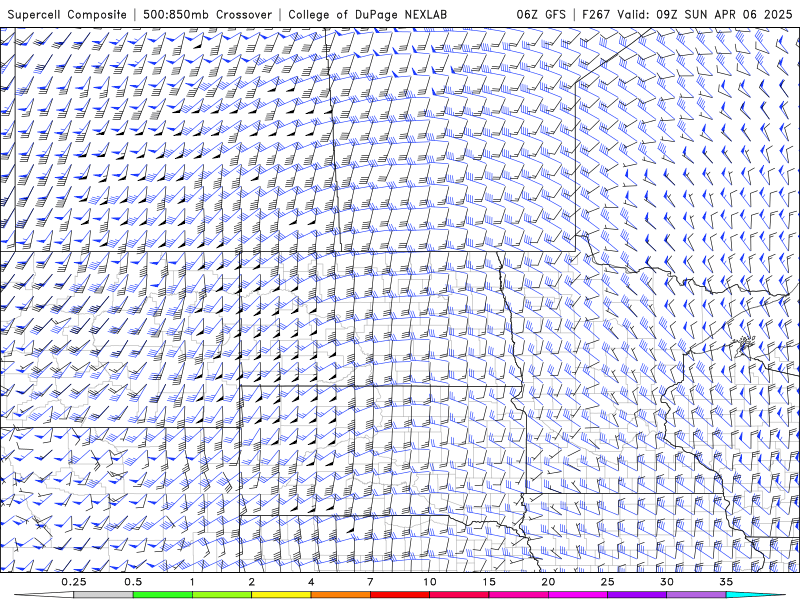Select the cyan arrow swatch above 35
Image resolution: width=800 pixels, height=600 pixels.
pos(755,595)
